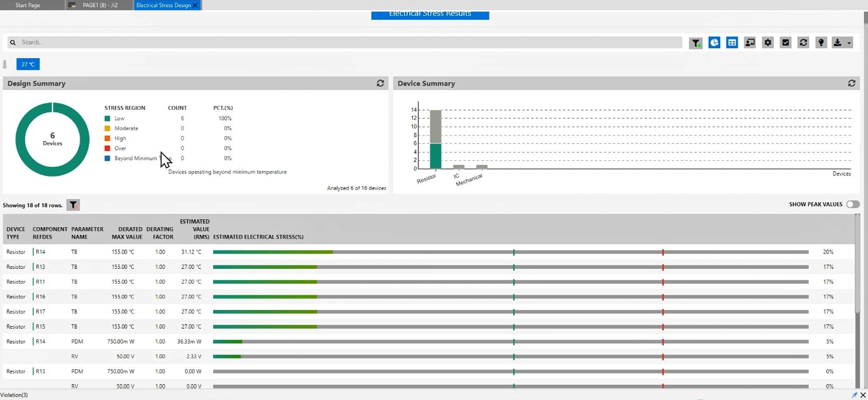Image resolution: width=868 pixels, height=400 pixels.
Task: Switch to the Start Page tab
Action: click(x=27, y=5)
